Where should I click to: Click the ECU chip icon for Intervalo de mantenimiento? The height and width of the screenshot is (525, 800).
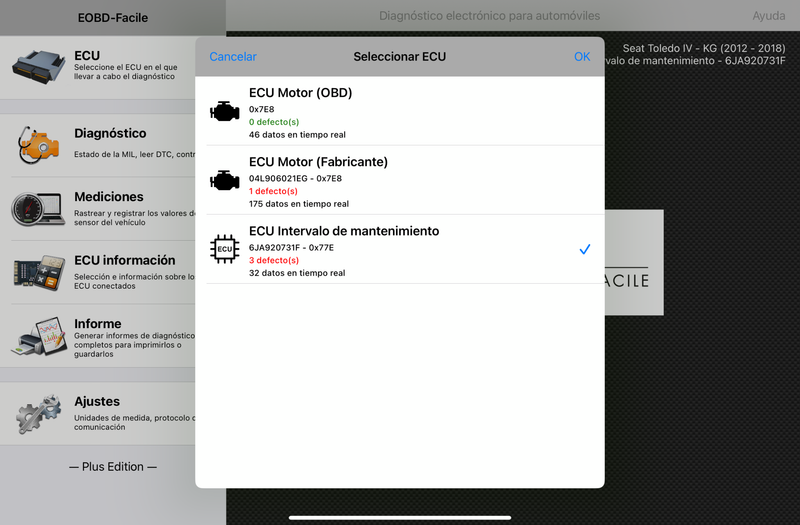tap(224, 249)
